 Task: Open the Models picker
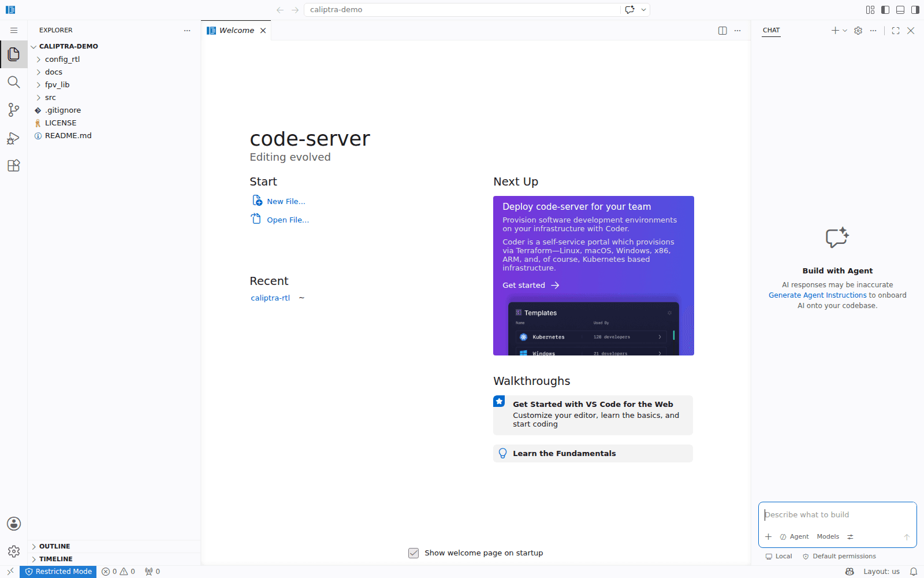(828, 537)
